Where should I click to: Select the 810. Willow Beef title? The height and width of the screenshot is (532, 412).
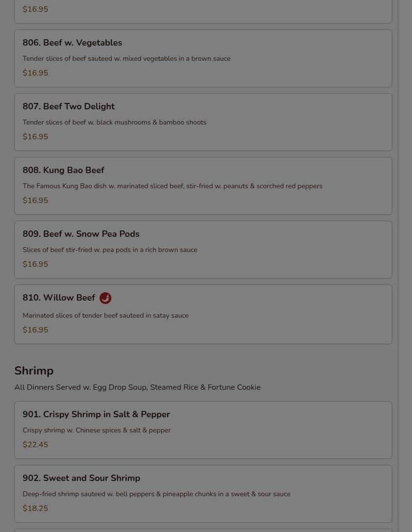tap(59, 298)
